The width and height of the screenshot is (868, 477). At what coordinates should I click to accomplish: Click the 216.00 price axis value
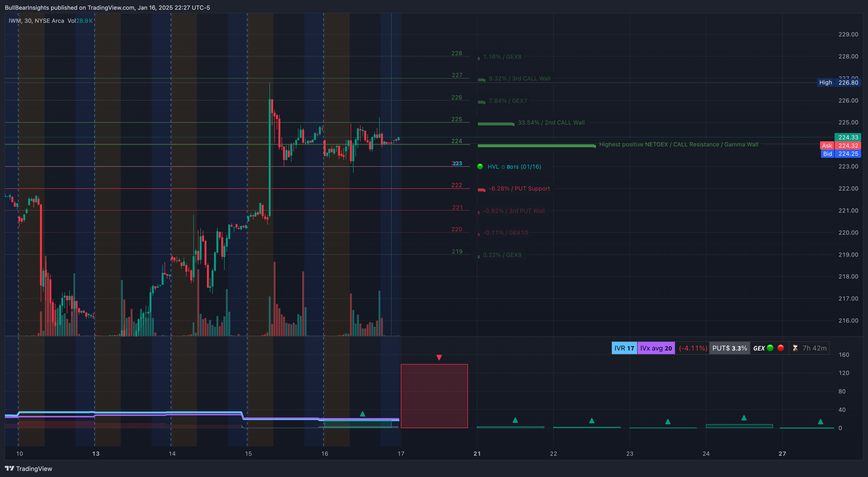[x=848, y=321]
